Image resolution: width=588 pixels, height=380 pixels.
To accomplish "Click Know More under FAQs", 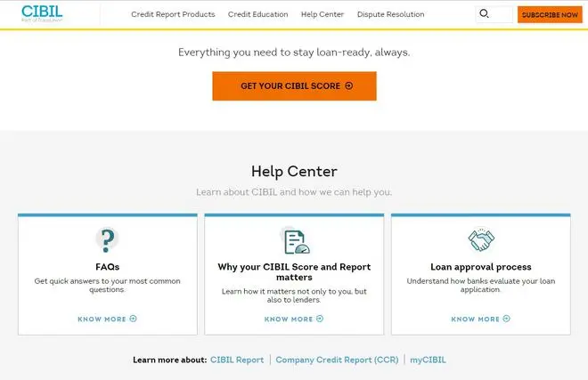I will click(107, 319).
